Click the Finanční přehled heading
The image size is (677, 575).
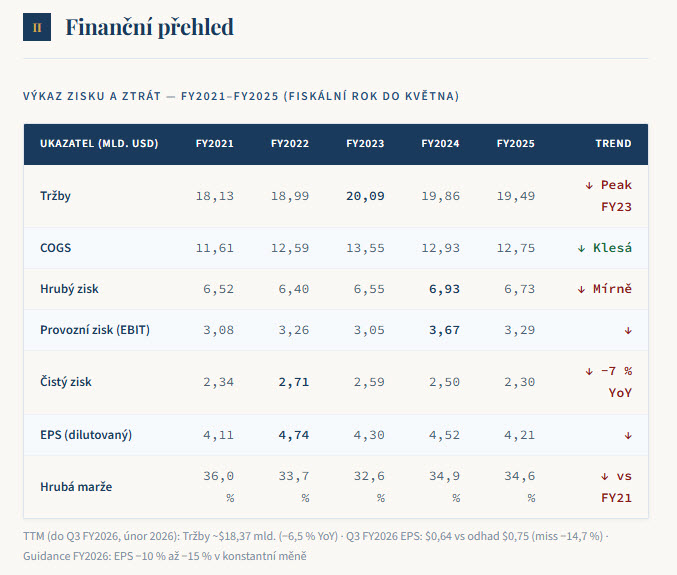pyautogui.click(x=149, y=27)
